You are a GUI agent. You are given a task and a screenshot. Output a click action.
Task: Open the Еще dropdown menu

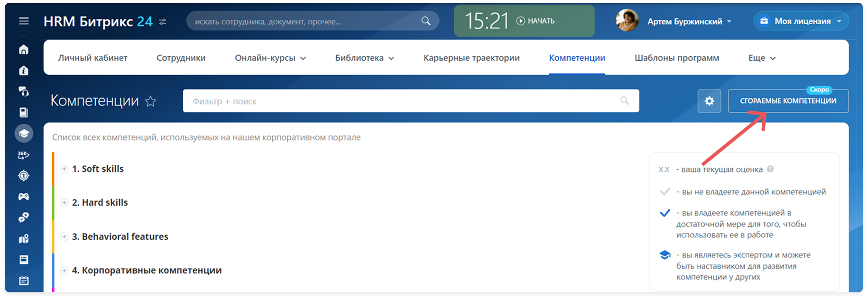tap(762, 58)
